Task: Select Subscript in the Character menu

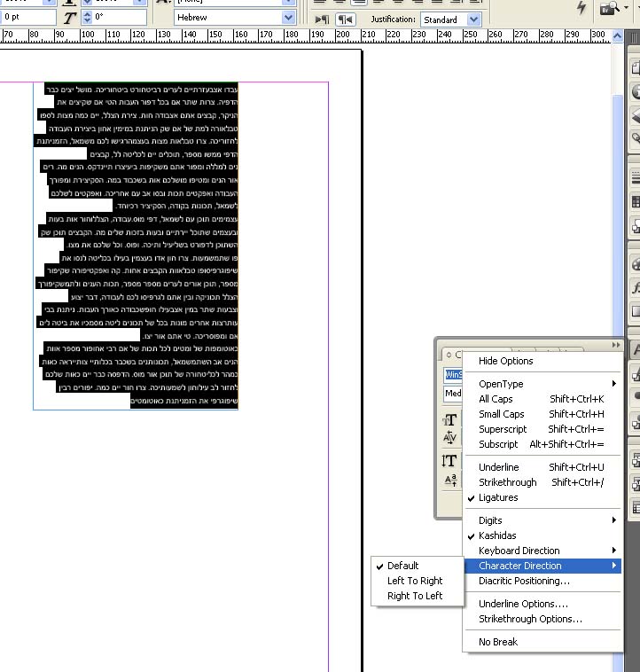Action: coord(543,444)
